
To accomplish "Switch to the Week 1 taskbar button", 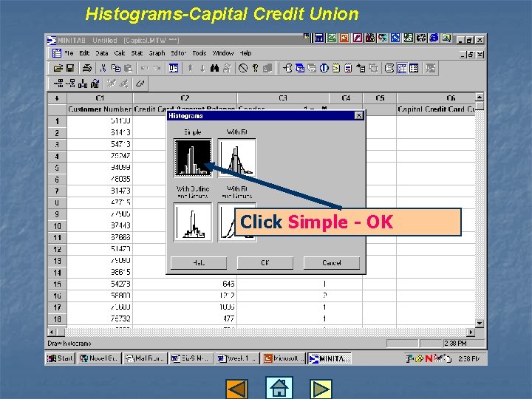I will click(237, 358).
